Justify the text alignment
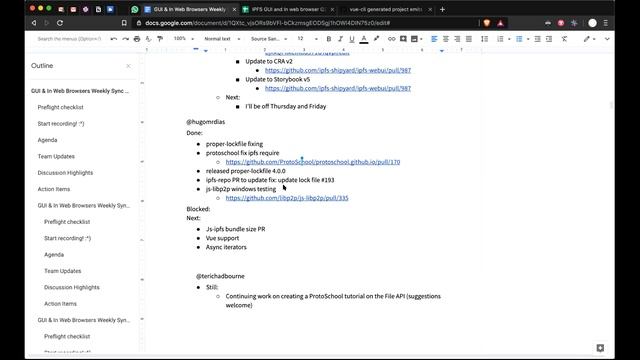This screenshot has height=360, width=640. (469, 39)
